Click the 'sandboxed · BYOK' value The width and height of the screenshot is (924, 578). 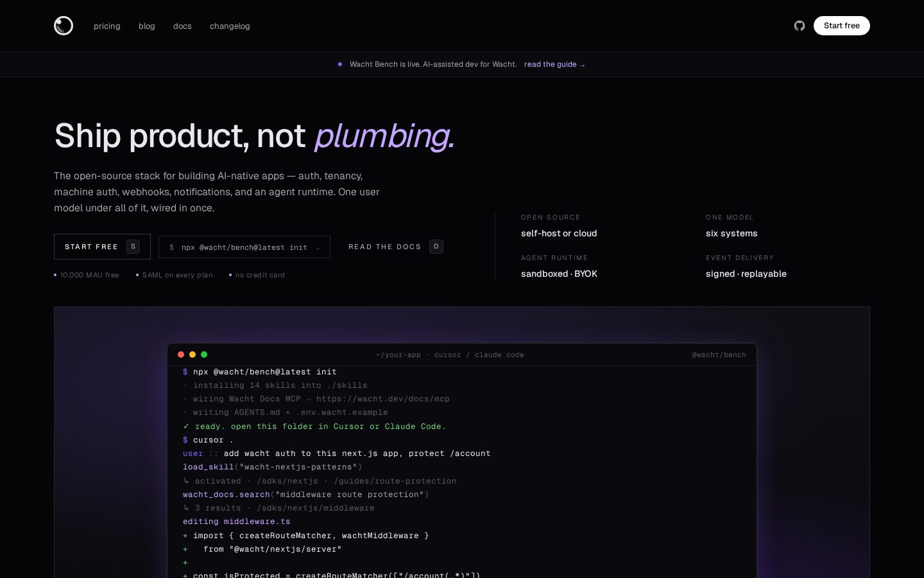(x=559, y=274)
